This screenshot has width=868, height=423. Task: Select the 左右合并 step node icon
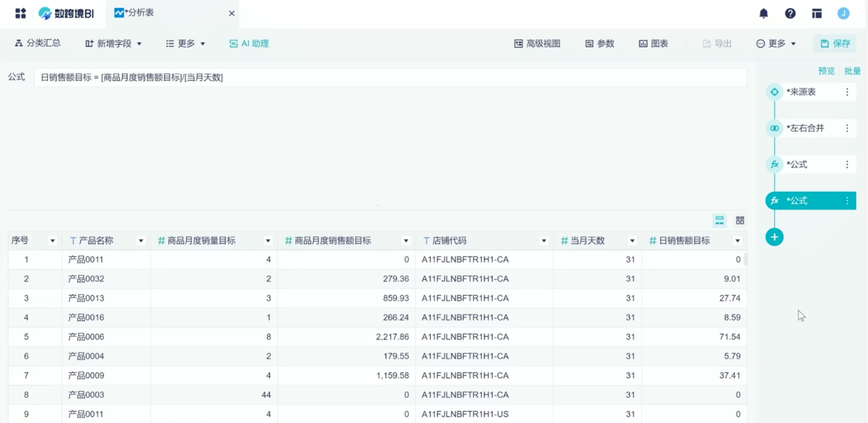[774, 128]
